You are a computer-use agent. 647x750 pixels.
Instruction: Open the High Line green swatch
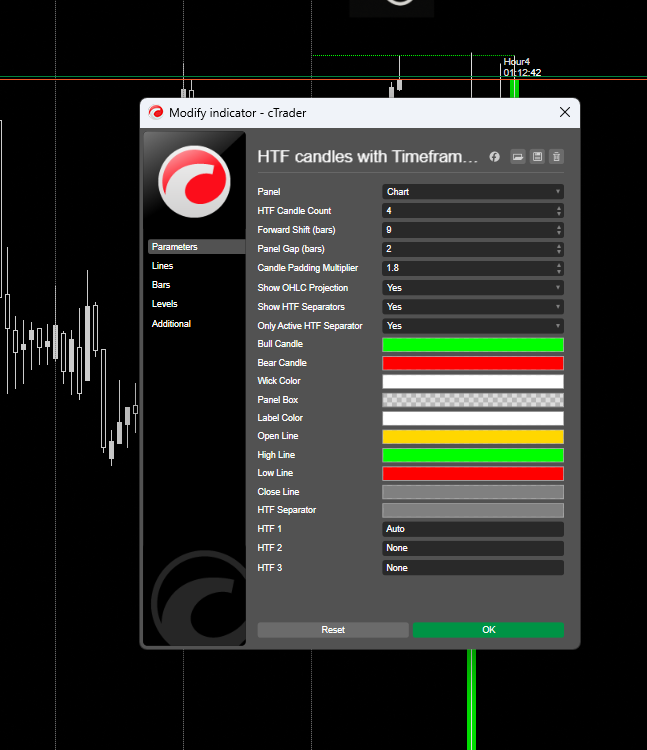[473, 455]
